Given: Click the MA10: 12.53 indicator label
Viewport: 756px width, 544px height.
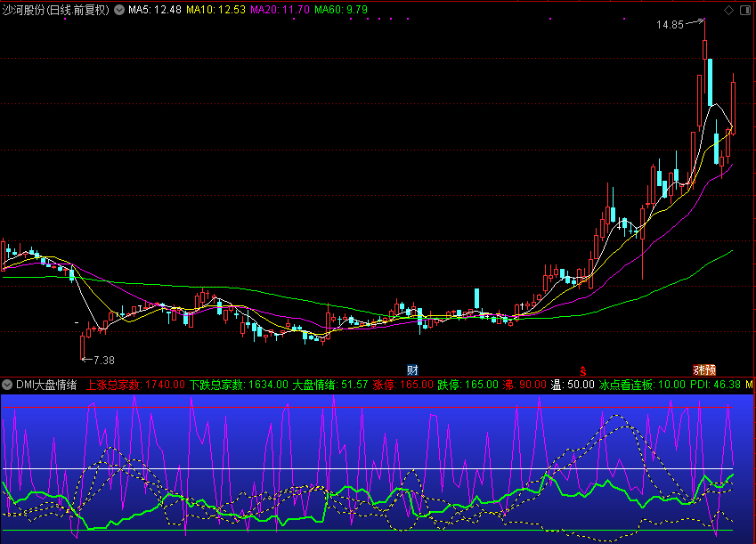Looking at the screenshot, I should point(216,10).
